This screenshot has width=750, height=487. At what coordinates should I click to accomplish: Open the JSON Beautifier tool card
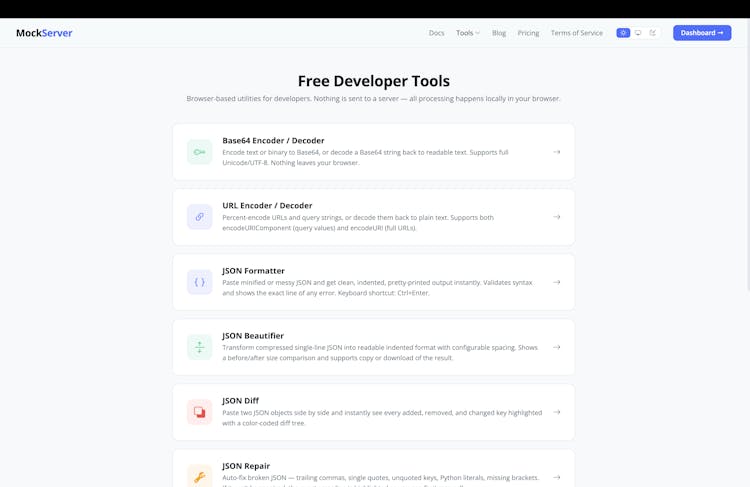[373, 347]
